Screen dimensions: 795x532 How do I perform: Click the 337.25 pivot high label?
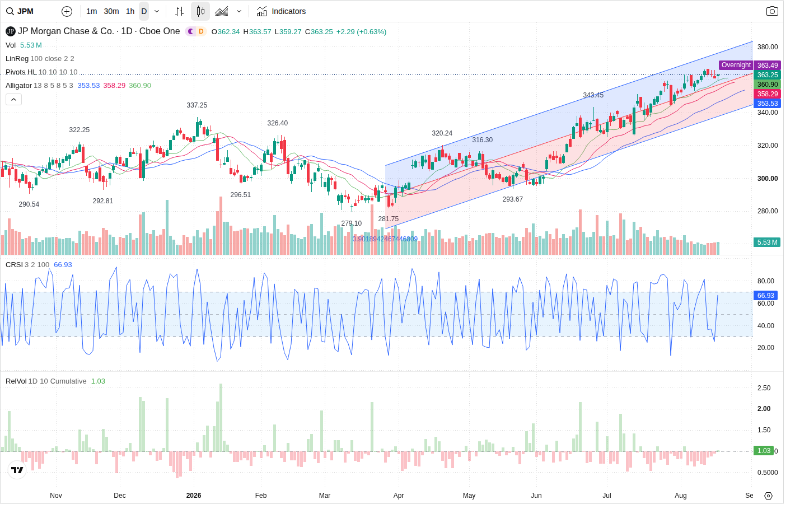[x=197, y=105]
